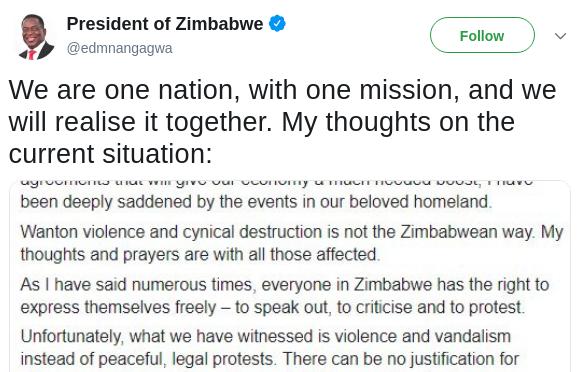579x372 pixels.
Task: Click line 'been deeply saddened by the events'
Action: click(x=256, y=202)
